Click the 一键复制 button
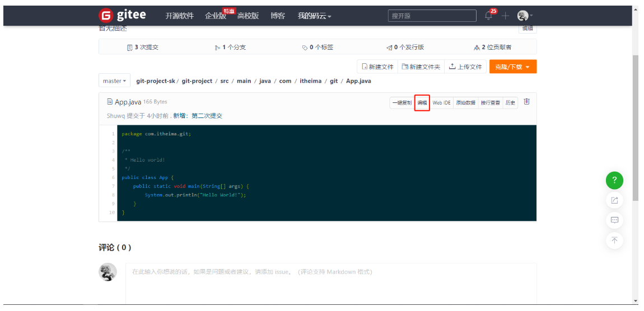 click(402, 102)
